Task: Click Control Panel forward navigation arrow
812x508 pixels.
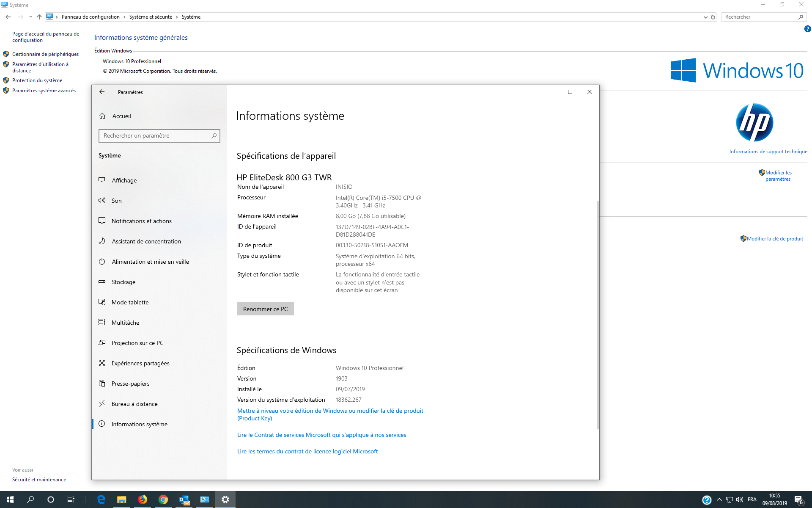Action: [20, 17]
